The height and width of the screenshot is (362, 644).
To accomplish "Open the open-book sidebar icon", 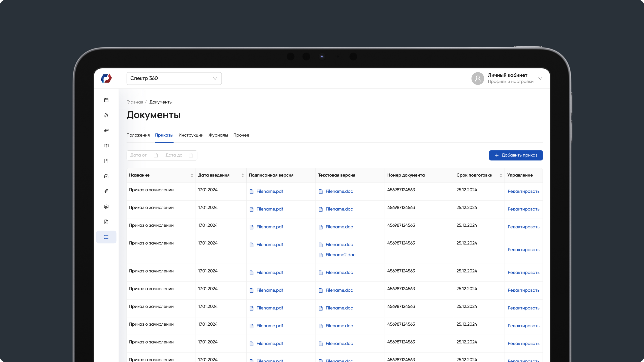I will click(x=106, y=146).
